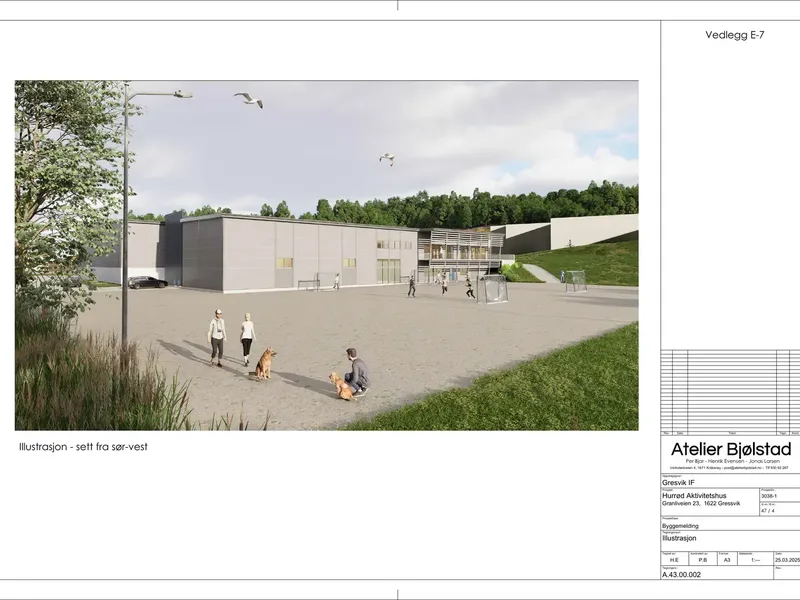Select the '47 / 4' property number
The height and width of the screenshot is (600, 800).
[767, 510]
